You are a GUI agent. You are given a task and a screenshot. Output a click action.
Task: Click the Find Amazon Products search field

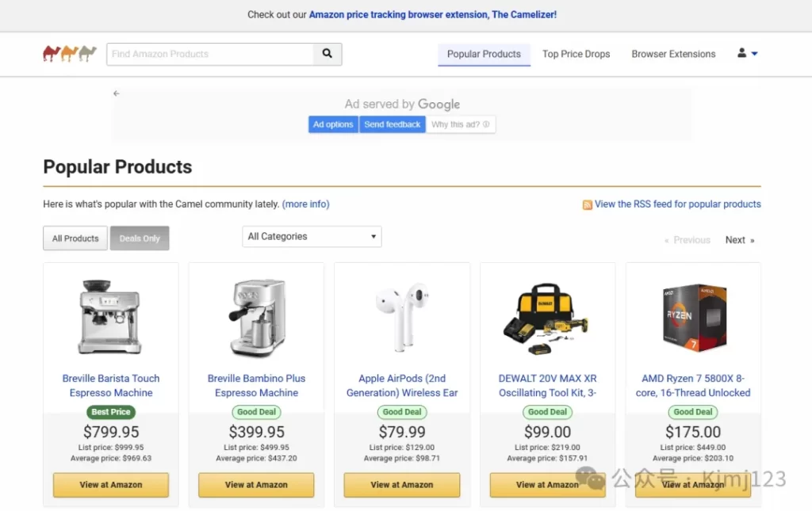point(210,54)
